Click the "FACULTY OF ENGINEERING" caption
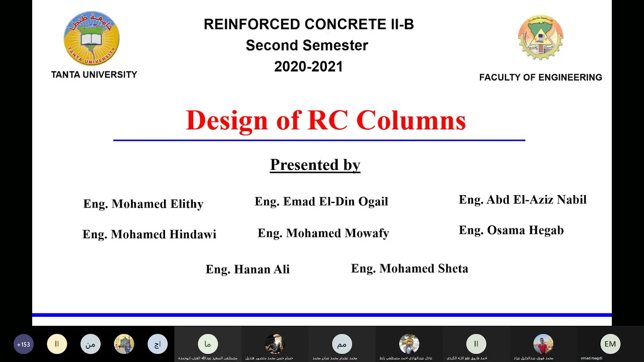This screenshot has height=362, width=644. point(540,77)
